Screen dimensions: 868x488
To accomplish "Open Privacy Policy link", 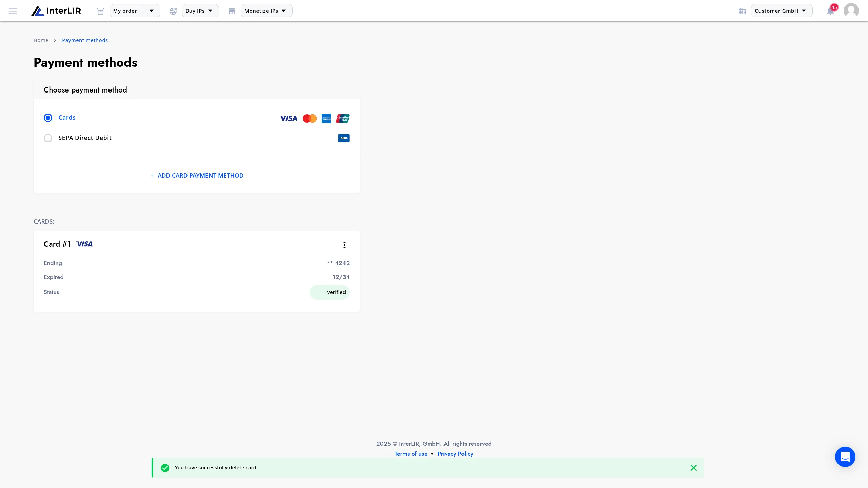I will (x=455, y=454).
